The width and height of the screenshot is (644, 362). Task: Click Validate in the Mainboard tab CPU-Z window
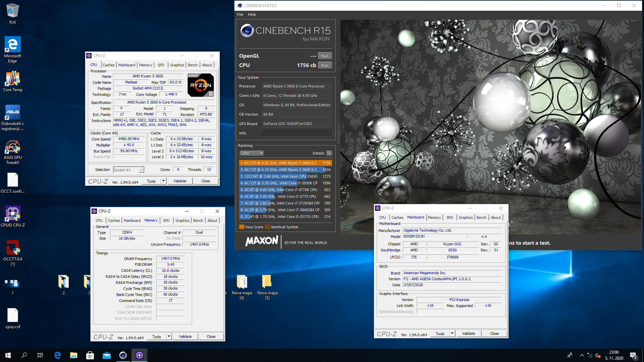pyautogui.click(x=469, y=334)
